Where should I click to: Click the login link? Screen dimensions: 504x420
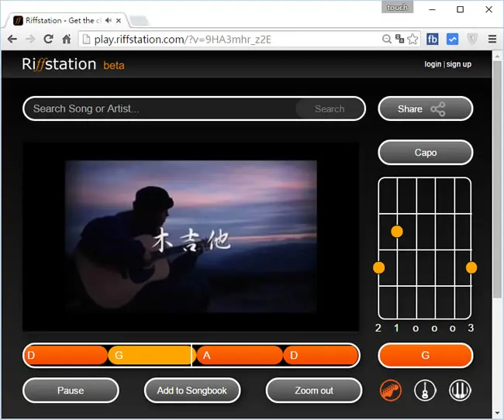tap(433, 64)
